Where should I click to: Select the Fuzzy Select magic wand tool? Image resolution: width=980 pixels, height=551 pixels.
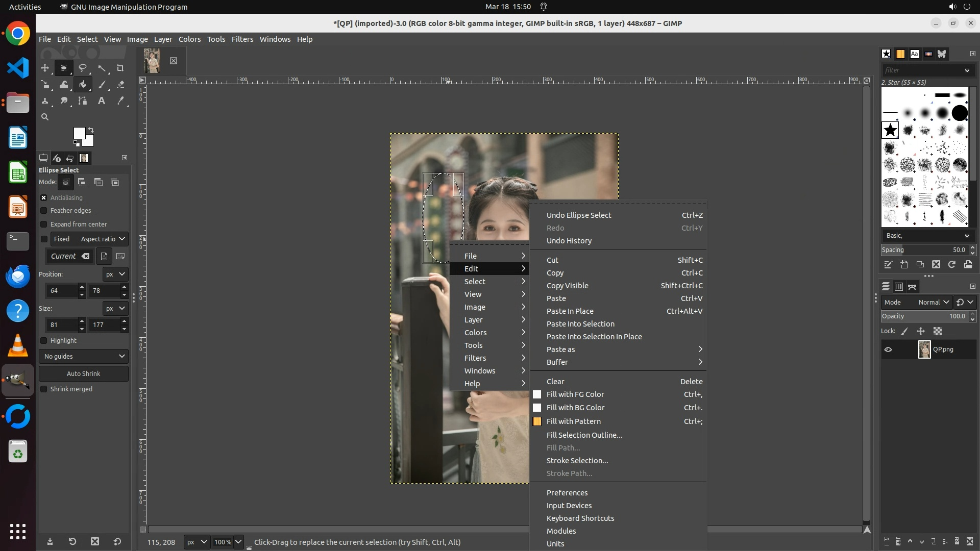tap(102, 68)
